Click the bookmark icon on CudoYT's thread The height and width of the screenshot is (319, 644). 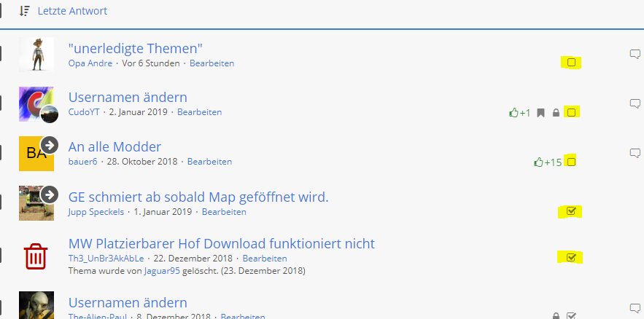click(x=540, y=113)
